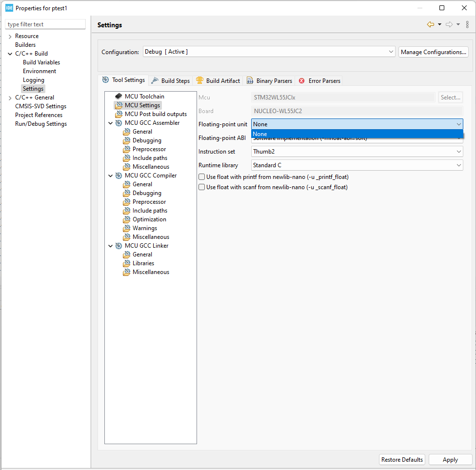Click icon beside Compiler Optimization
Screen dimensions: 476x470
coord(127,219)
